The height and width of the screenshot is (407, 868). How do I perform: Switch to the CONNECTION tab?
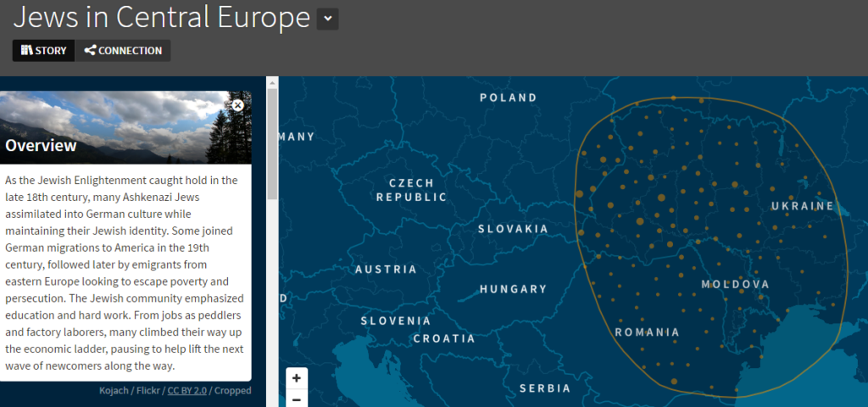pyautogui.click(x=123, y=51)
